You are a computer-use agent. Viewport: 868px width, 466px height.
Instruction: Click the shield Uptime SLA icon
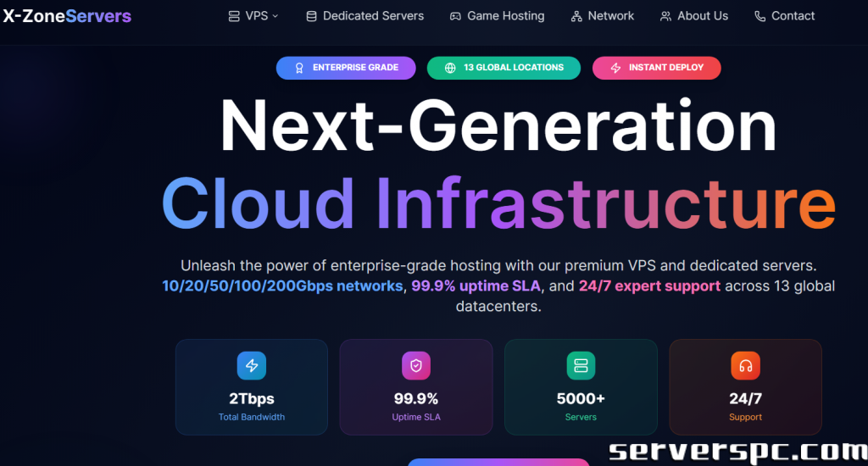tap(415, 365)
